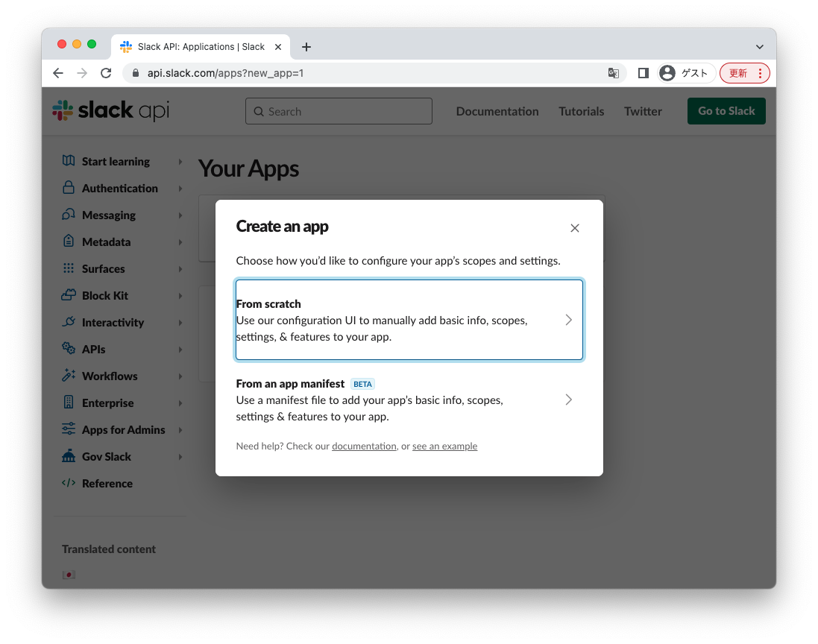Close the Create an app dialog

575,228
